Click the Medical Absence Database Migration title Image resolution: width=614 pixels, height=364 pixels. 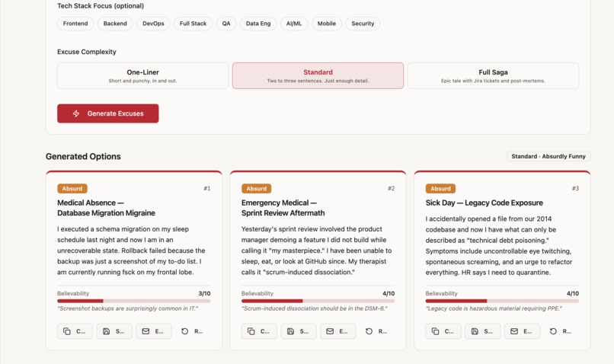coord(106,208)
